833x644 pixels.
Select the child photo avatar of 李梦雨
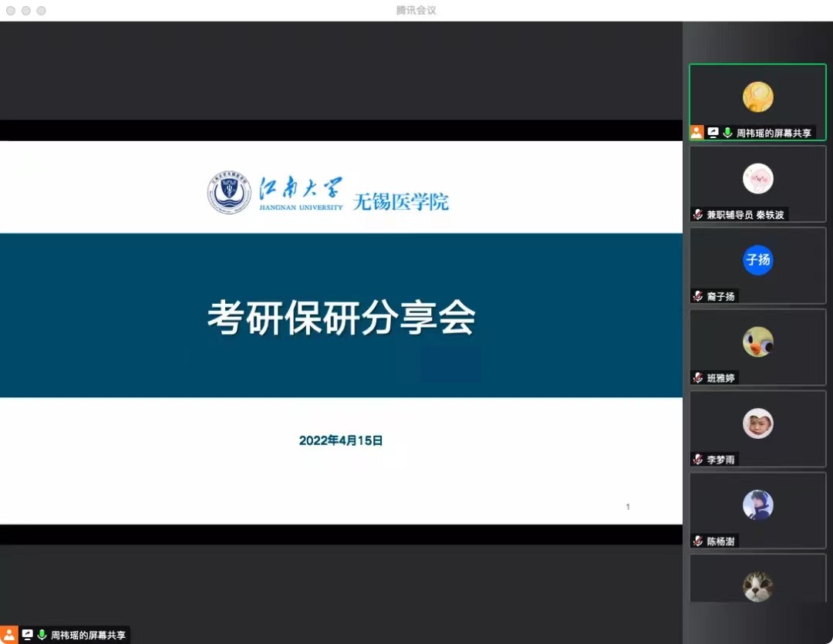[x=757, y=423]
